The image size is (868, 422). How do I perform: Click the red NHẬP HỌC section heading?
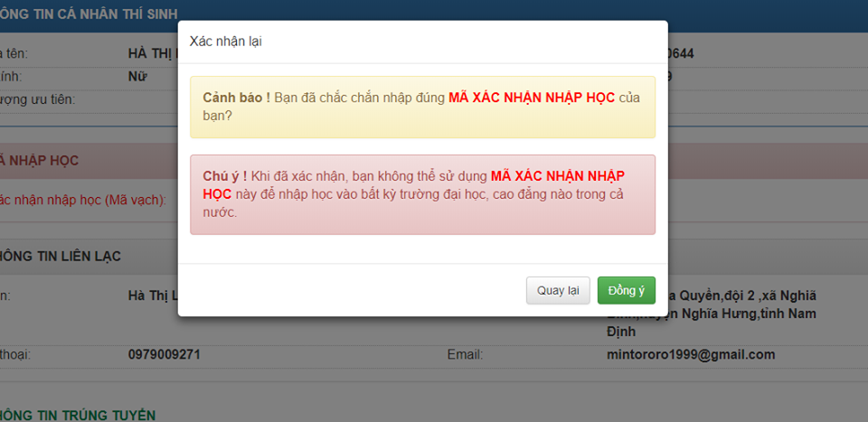point(41,161)
